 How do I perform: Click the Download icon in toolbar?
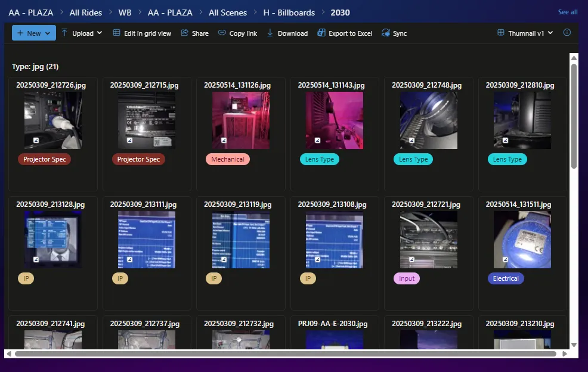(x=270, y=33)
